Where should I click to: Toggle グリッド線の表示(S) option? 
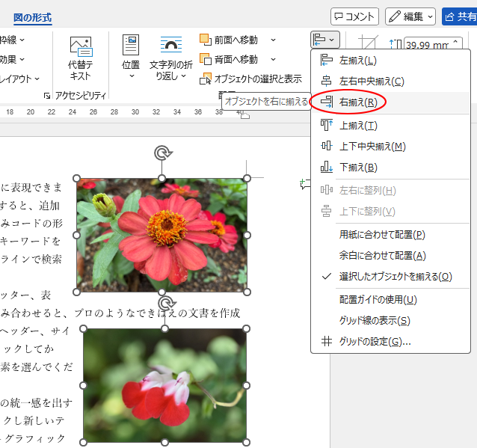pyautogui.click(x=390, y=320)
